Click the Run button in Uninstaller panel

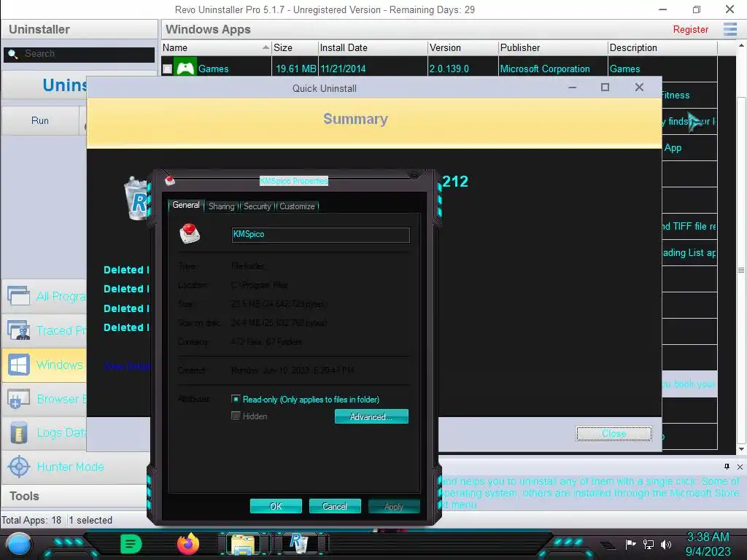(x=40, y=120)
